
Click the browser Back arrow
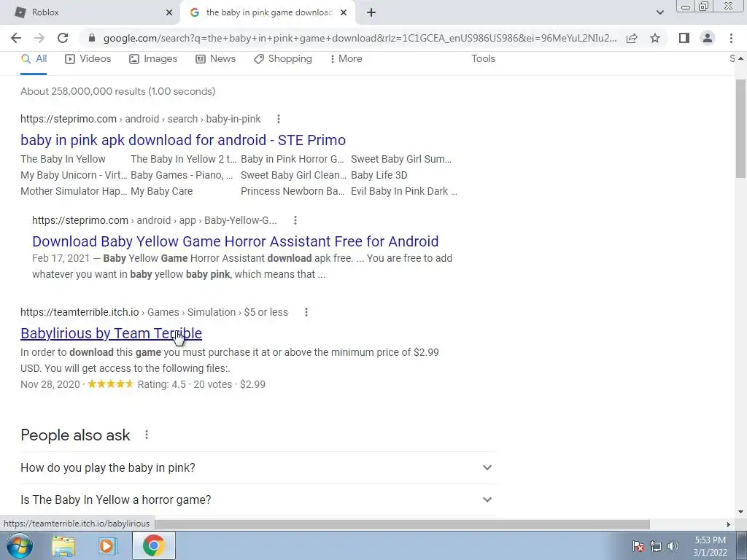pos(16,38)
